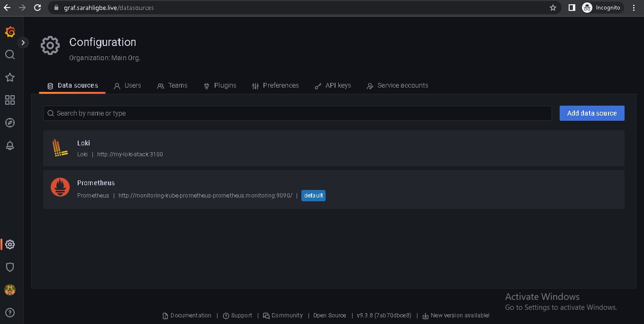Open the Community footer link

(283, 315)
